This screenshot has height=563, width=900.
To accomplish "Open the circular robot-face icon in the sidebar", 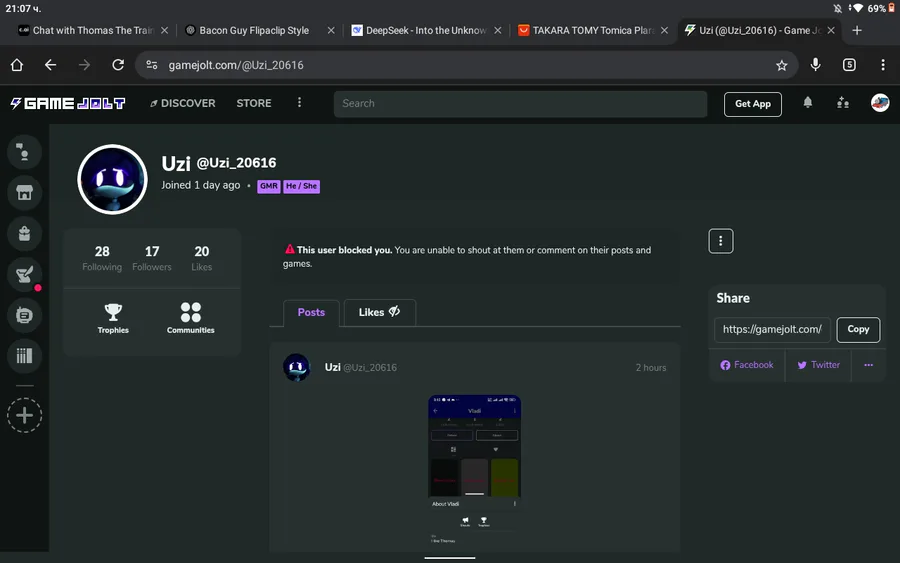I will [24, 315].
